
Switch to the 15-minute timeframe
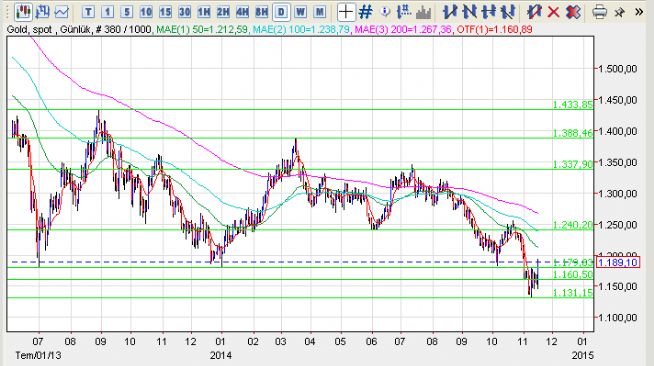click(x=165, y=12)
